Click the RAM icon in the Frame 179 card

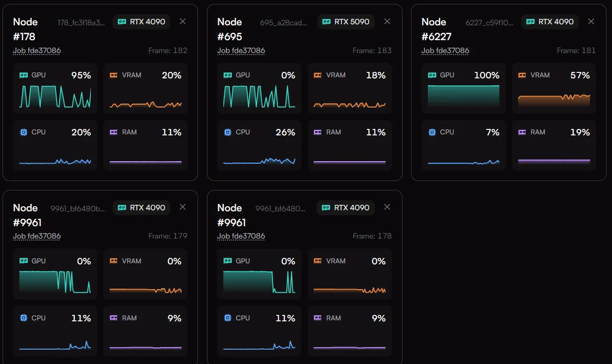point(114,318)
